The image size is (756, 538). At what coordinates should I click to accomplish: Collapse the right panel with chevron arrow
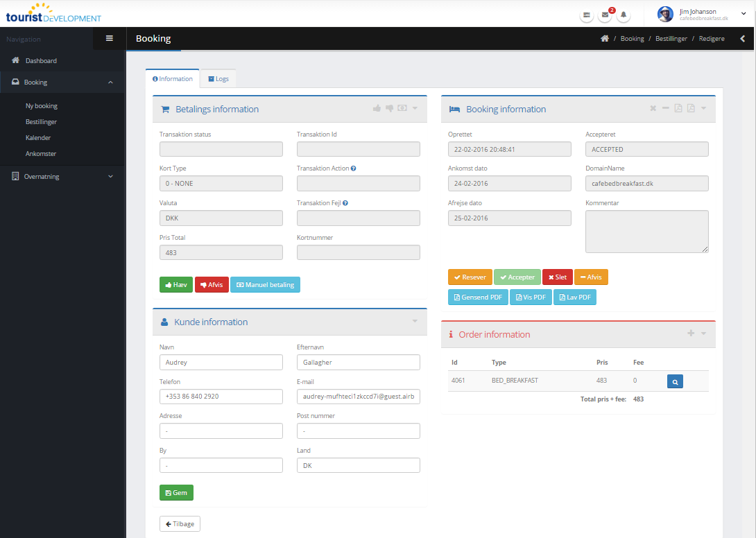(742, 39)
